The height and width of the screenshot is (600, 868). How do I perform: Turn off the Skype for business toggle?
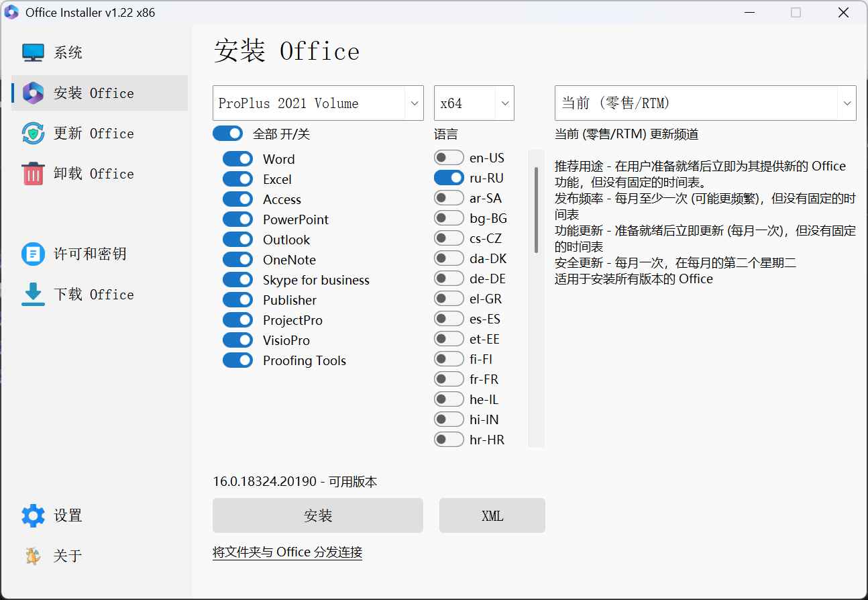[x=237, y=280]
